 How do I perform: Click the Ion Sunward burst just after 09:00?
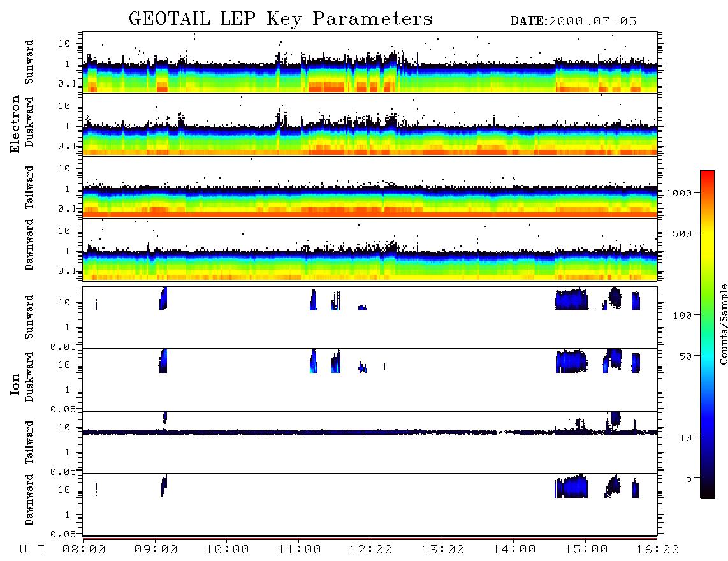[163, 298]
